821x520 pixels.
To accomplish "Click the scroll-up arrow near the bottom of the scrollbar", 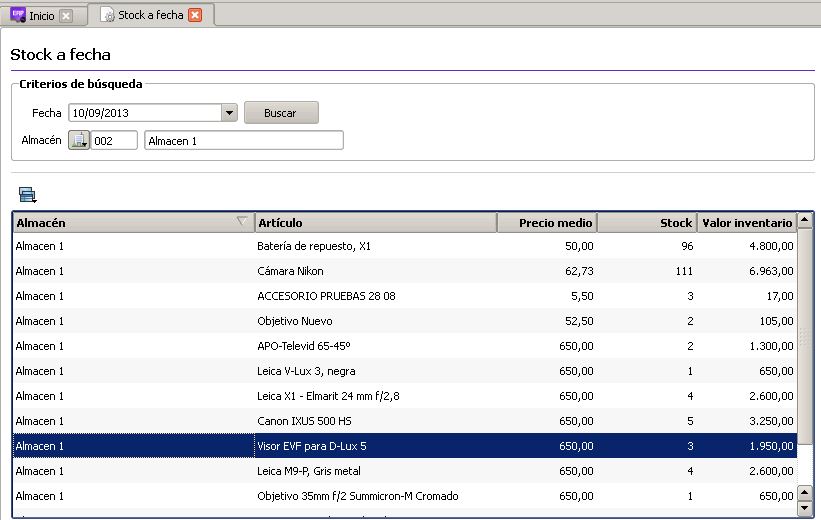I will [x=805, y=493].
